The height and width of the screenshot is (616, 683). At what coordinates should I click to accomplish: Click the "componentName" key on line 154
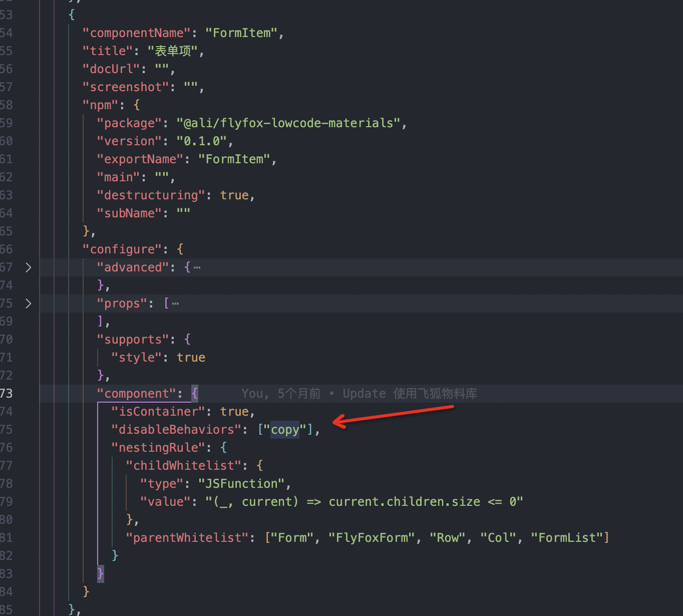tap(135, 33)
